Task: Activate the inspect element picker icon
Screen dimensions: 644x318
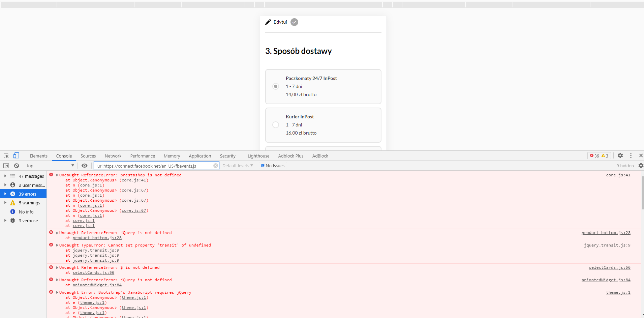Action: pos(6,155)
